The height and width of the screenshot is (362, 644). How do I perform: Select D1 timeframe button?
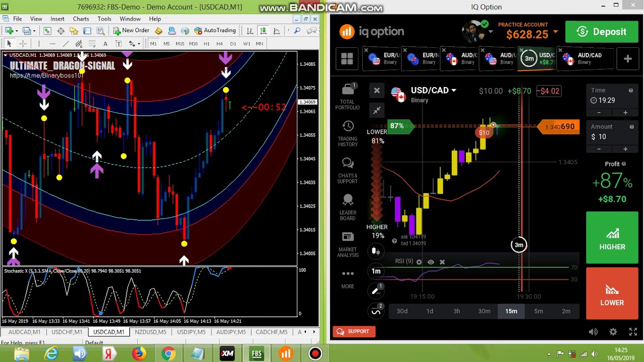233,44
